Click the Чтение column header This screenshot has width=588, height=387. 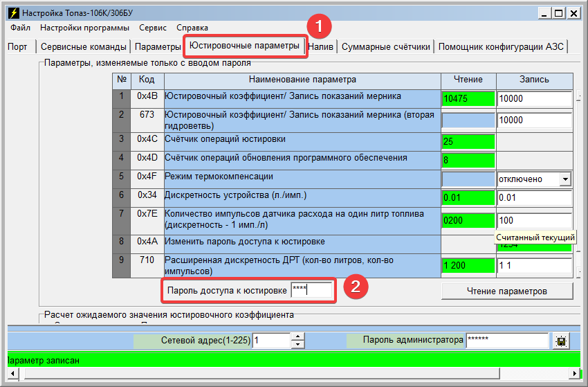pyautogui.click(x=468, y=80)
